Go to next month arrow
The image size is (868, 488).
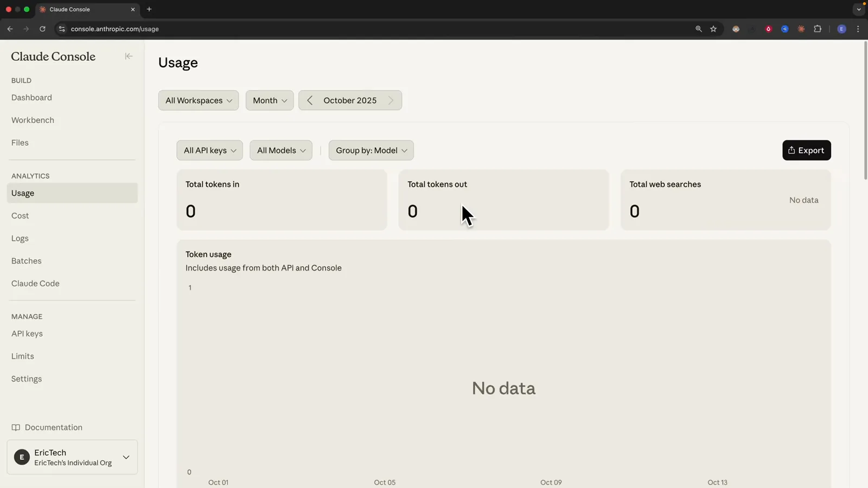[x=391, y=100]
